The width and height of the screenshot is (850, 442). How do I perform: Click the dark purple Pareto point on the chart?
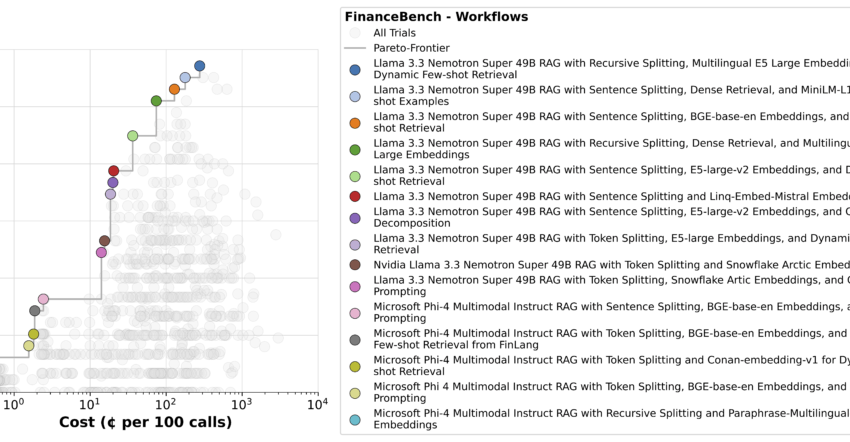[x=113, y=182]
